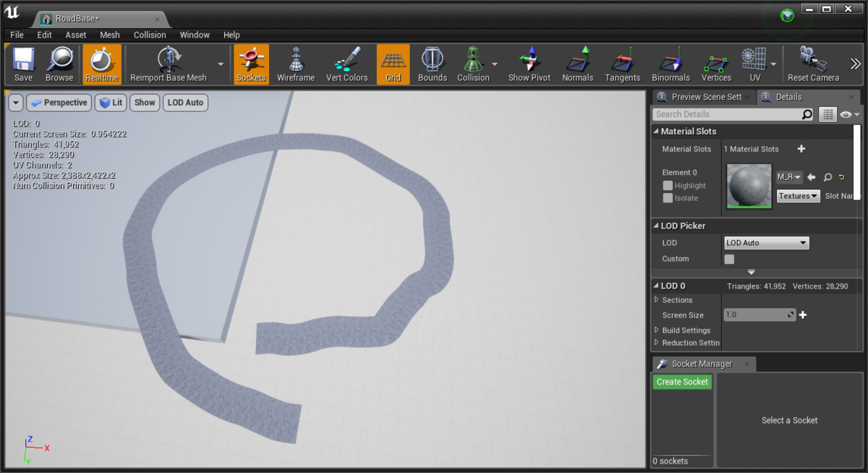Image resolution: width=868 pixels, height=473 pixels.
Task: Save the RoadBase mesh asset
Action: coord(23,64)
